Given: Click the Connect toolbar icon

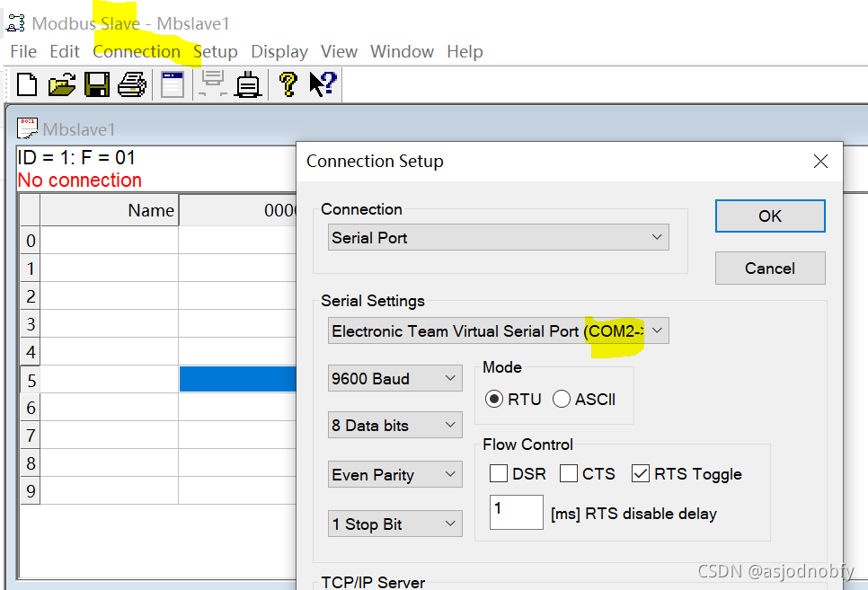Looking at the screenshot, I should [213, 84].
